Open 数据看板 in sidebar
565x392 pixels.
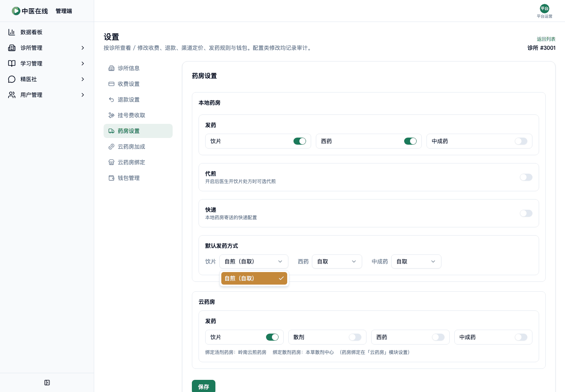[x=47, y=32]
